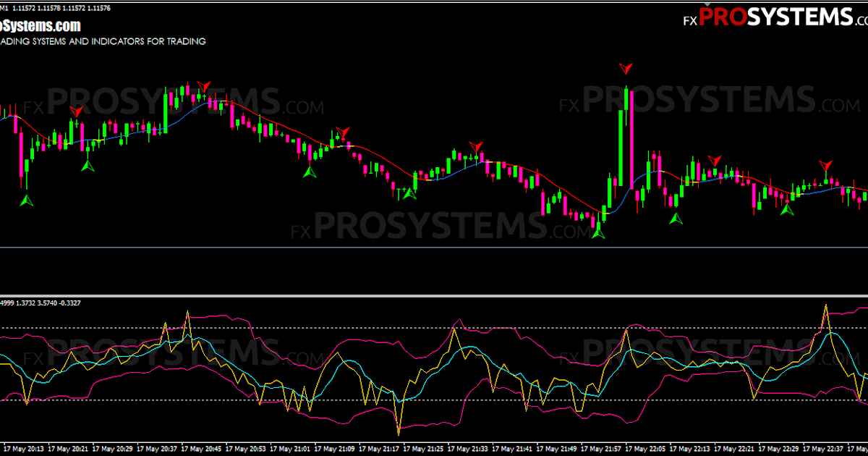The height and width of the screenshot is (456, 868).
Task: Click time label 17 May 21:49
Action: (x=558, y=449)
